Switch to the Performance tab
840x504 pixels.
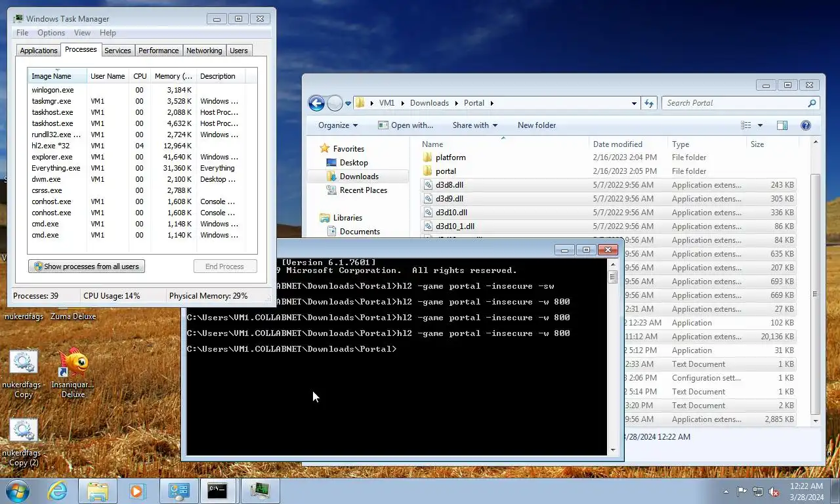[158, 51]
